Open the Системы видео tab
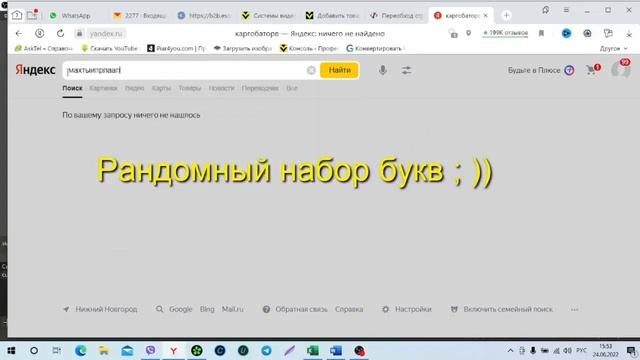 [x=268, y=16]
